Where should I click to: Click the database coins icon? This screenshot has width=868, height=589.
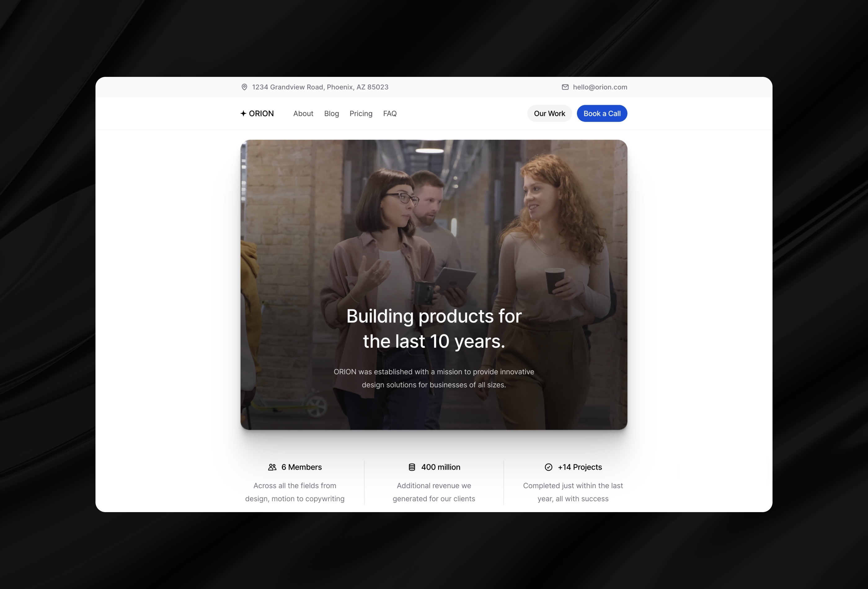pos(412,467)
